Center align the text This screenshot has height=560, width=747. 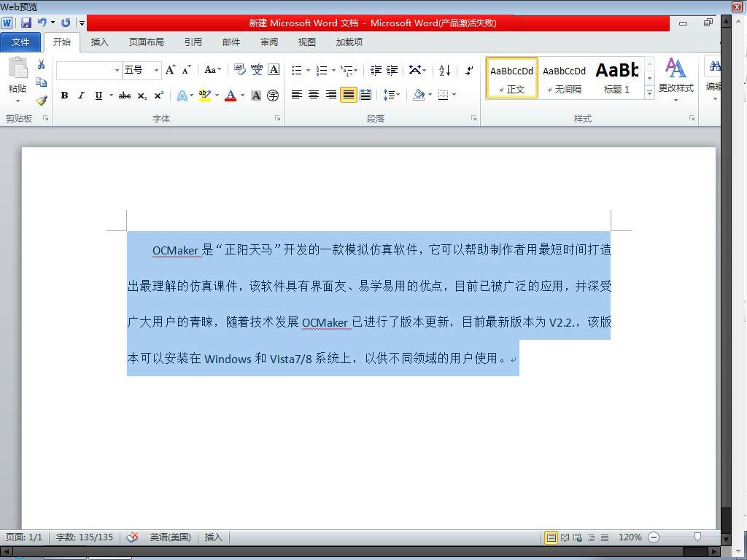click(x=314, y=95)
